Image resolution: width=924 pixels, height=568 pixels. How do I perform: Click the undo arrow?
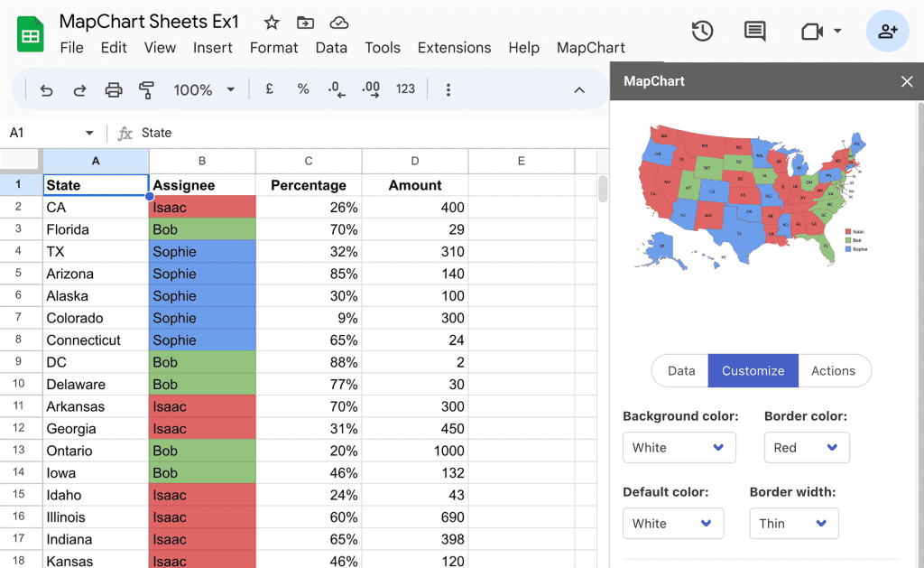point(46,90)
